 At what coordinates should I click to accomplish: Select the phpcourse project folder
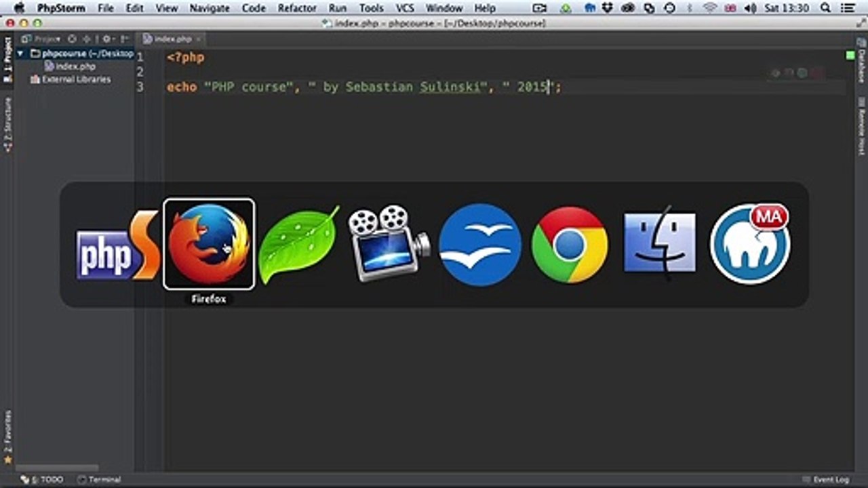coord(81,54)
